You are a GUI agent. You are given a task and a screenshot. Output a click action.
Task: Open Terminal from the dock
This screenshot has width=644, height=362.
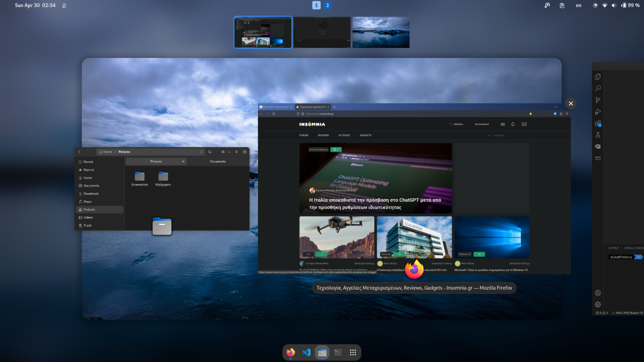[338, 352]
